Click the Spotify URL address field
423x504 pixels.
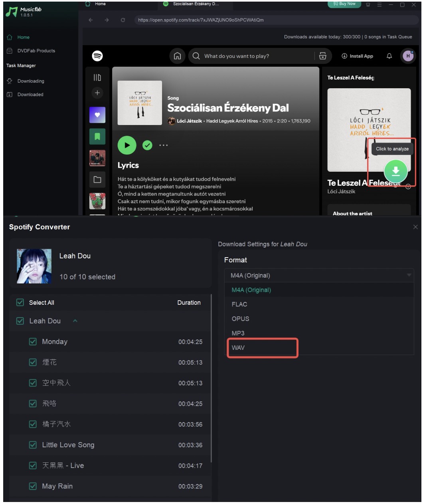[x=275, y=20]
